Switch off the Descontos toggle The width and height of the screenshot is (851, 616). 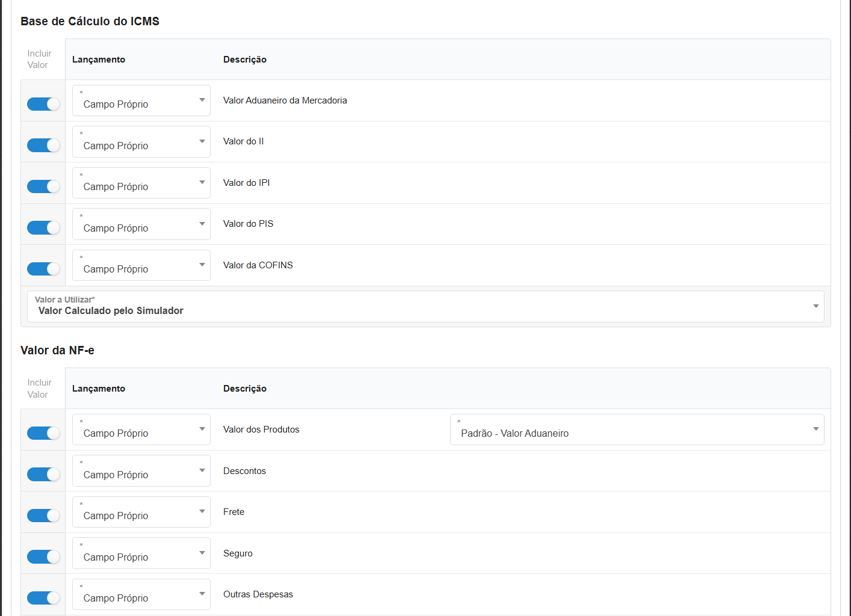(x=43, y=475)
